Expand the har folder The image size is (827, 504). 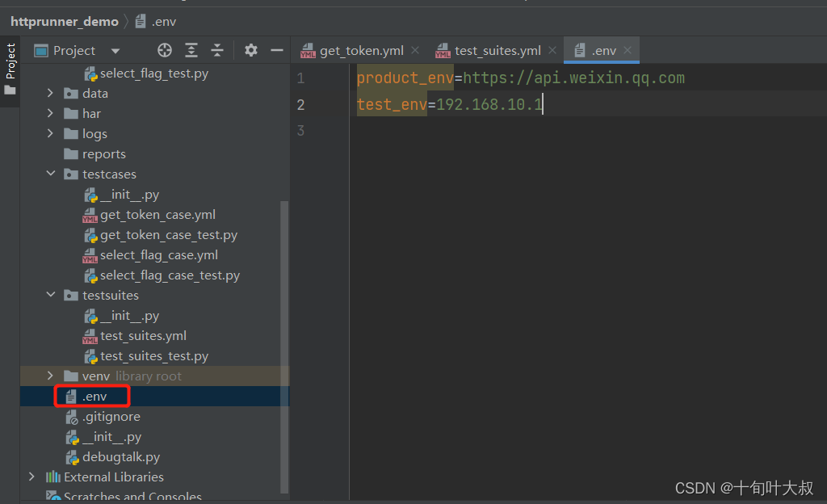(50, 113)
